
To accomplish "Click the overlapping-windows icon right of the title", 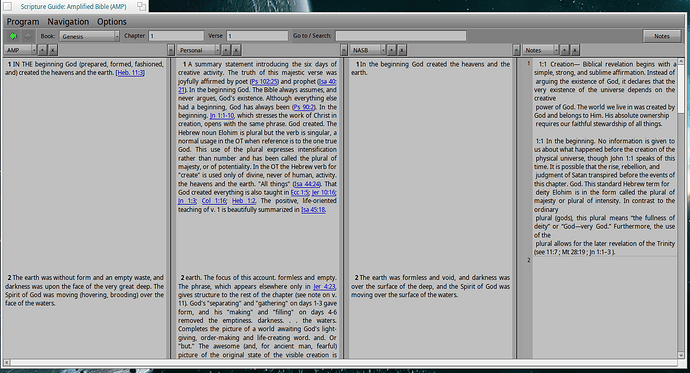I will pos(141,6).
